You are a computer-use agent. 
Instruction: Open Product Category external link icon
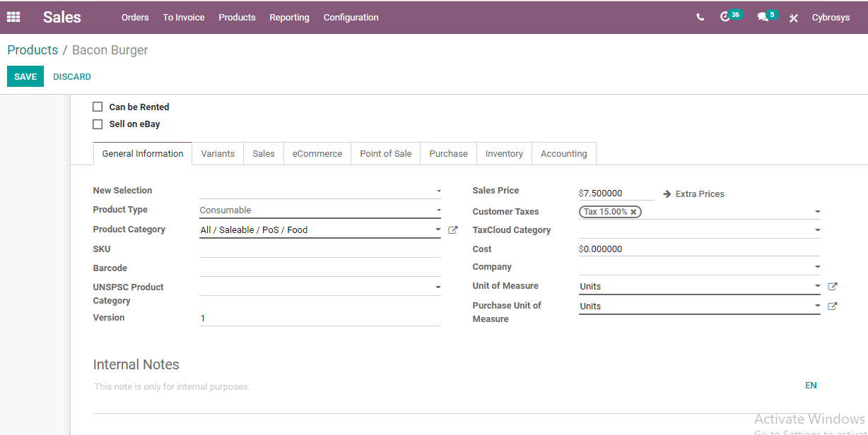[x=453, y=230]
